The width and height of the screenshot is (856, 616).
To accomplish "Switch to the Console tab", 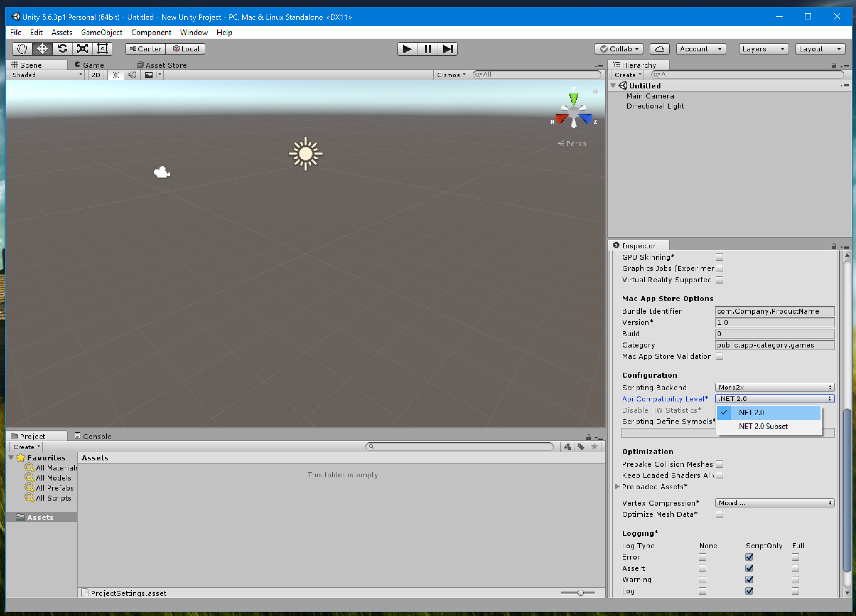I will click(x=93, y=436).
